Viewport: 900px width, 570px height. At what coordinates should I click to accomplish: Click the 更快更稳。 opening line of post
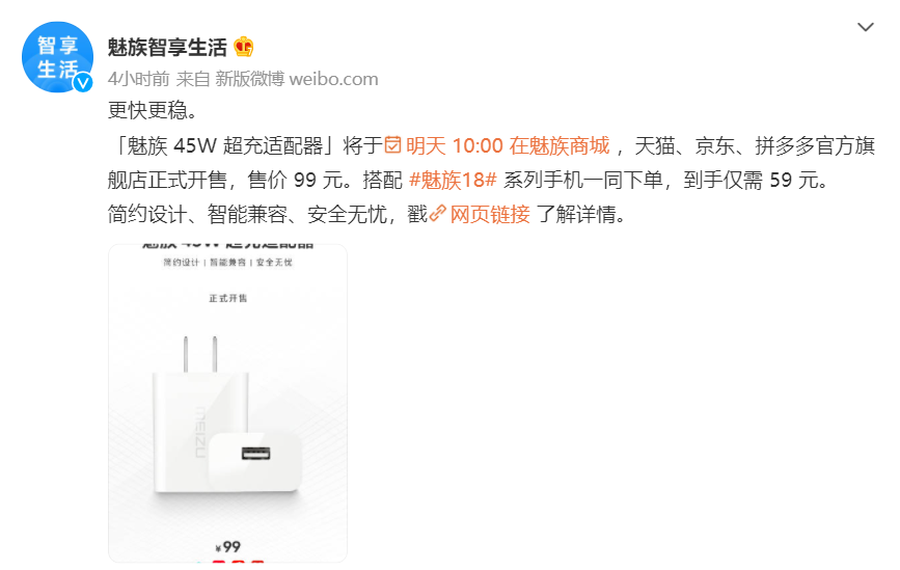(x=153, y=110)
